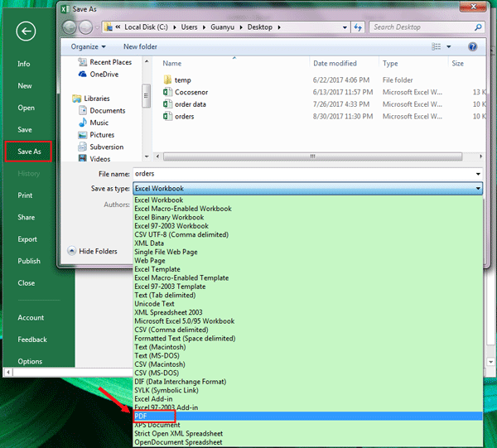Viewport: 497px width, 448px height.
Task: Select the temp folder icon
Action: click(167, 79)
